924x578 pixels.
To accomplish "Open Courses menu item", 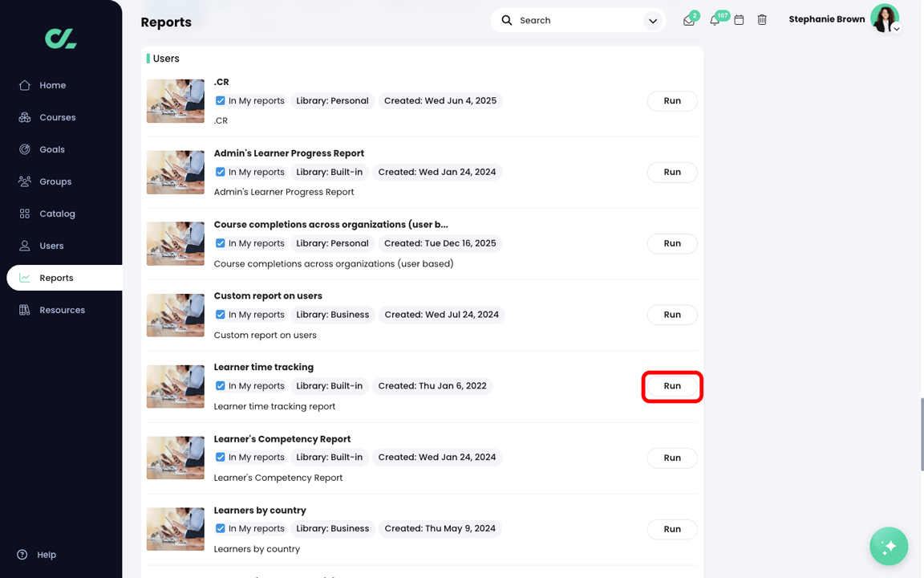I will point(58,117).
